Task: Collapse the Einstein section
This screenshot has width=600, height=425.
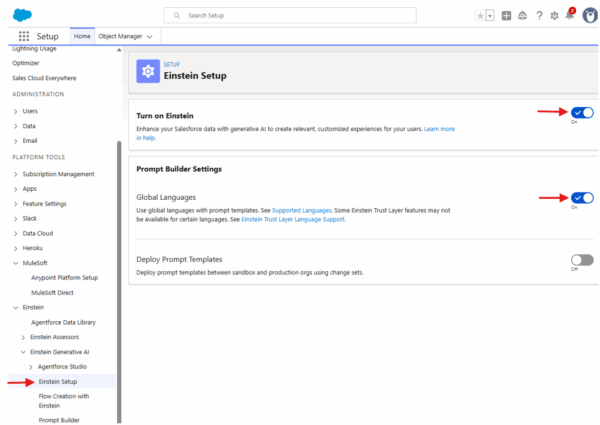Action: (x=16, y=308)
